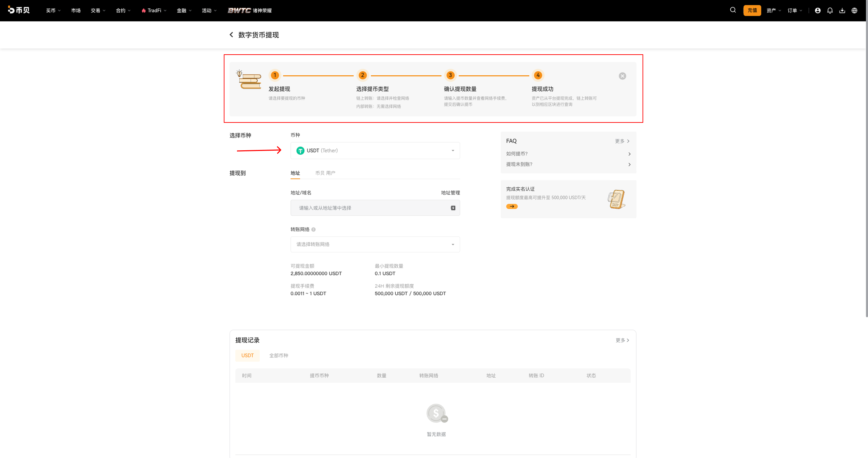Open the 请选择转账网络 network dropdown
This screenshot has width=868, height=458.
tap(375, 244)
